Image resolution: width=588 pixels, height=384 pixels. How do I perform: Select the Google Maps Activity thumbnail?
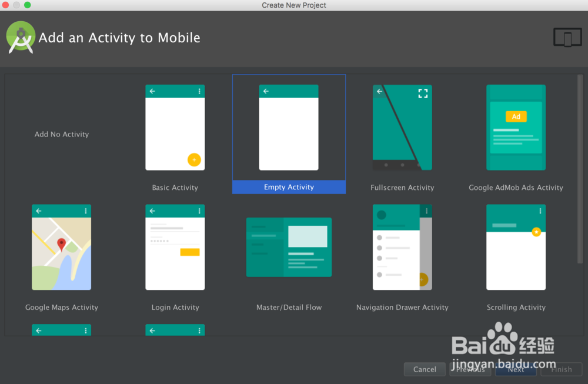(x=62, y=247)
